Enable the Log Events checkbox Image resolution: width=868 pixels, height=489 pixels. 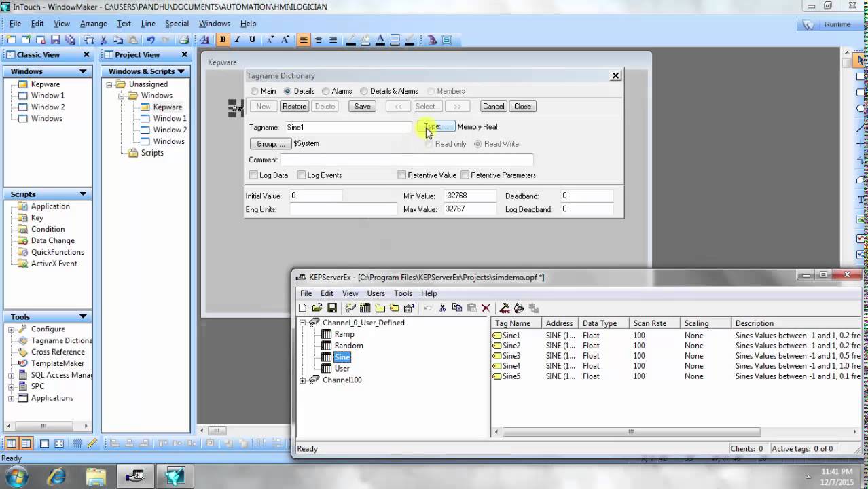point(302,175)
